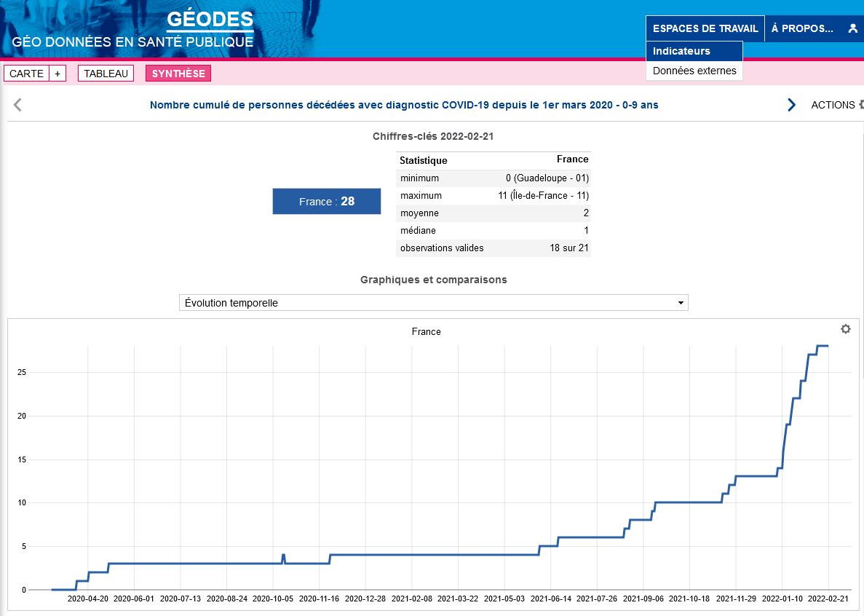Expand the Évolution temporelle dropdown
Screen dimensions: 864x616
pyautogui.click(x=434, y=302)
